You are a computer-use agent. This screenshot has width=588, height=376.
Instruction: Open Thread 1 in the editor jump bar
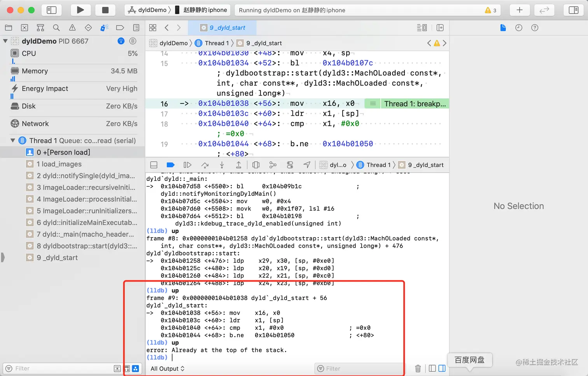pos(212,43)
